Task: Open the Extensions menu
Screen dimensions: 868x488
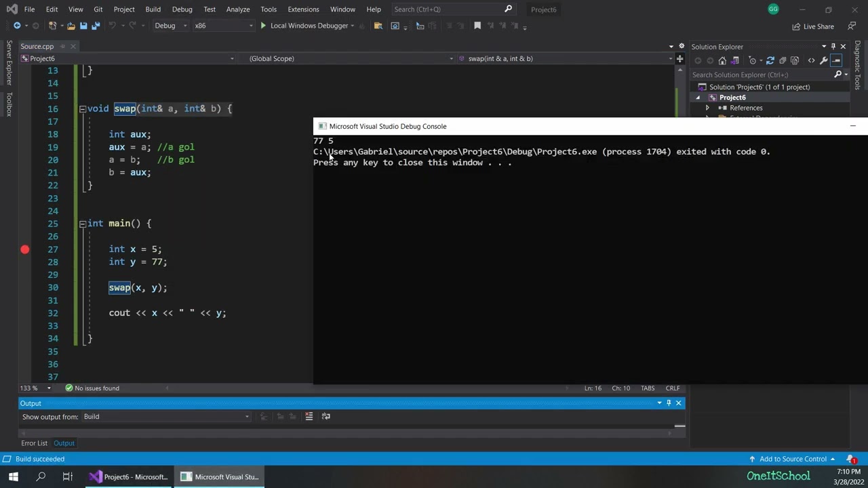Action: (303, 9)
